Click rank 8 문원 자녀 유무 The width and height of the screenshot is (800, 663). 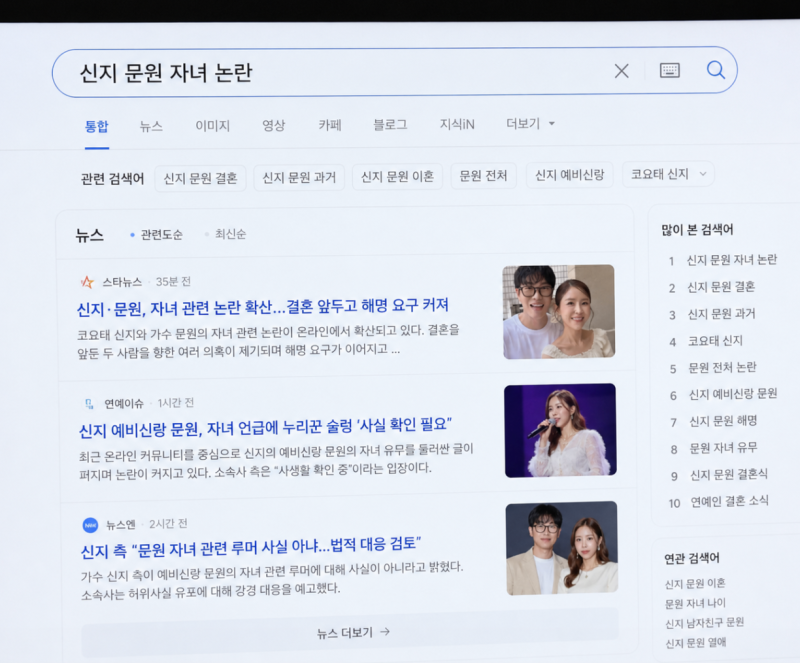(x=724, y=448)
